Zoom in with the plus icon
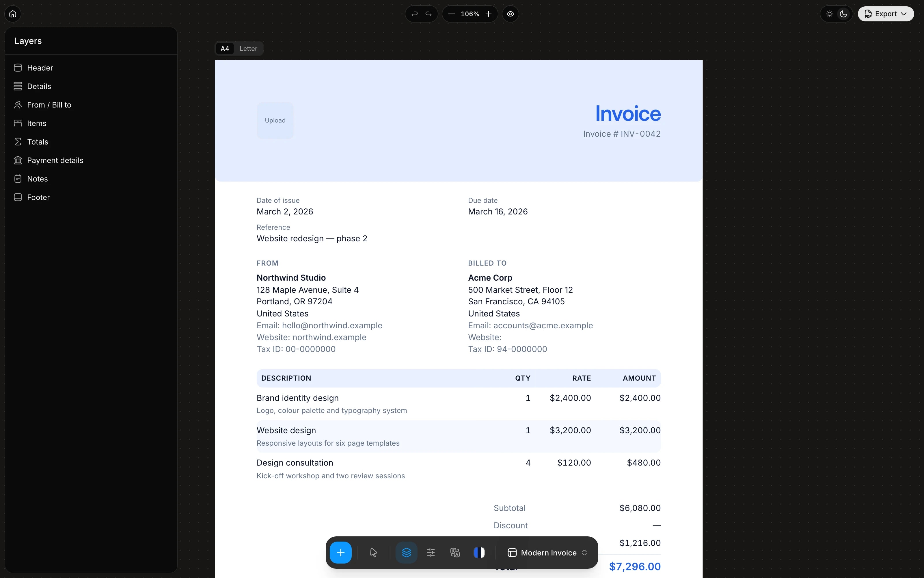The width and height of the screenshot is (924, 578). [488, 14]
